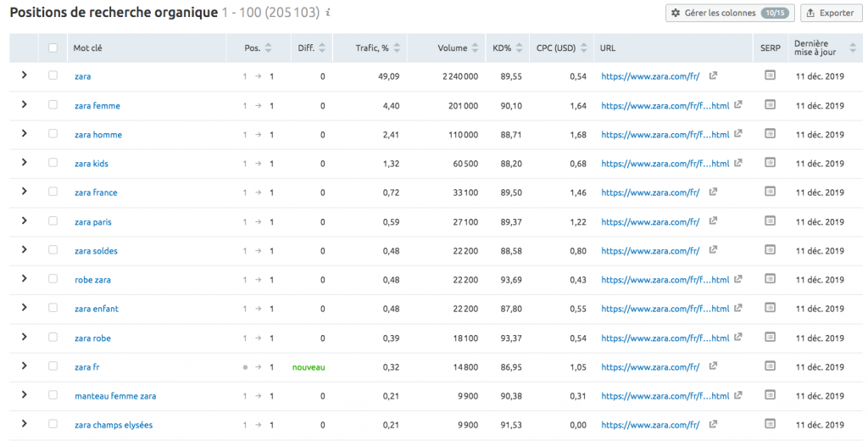
Task: Check the box for zara france
Action: coord(53,192)
